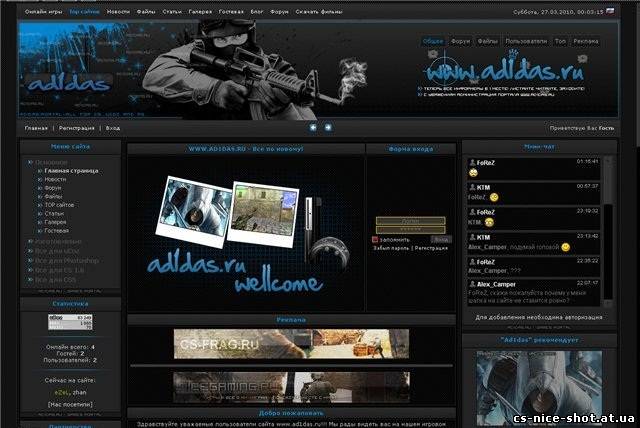Open 'Главная страница' in site menu
The image size is (640, 428).
71,171
